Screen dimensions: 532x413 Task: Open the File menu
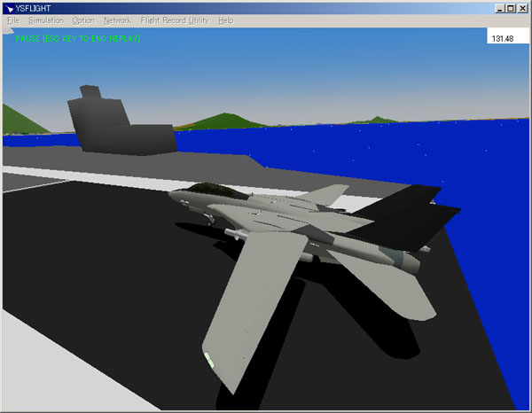13,20
